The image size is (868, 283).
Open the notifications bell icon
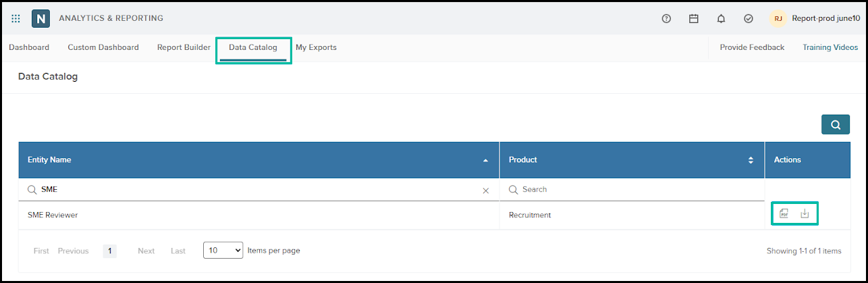point(721,19)
